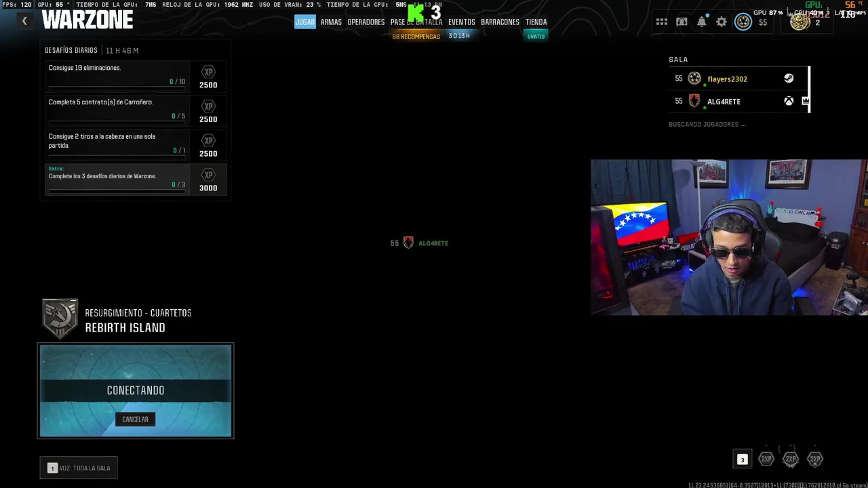Click the '68 RECOMPENSAS' label
The width and height of the screenshot is (868, 488).
click(x=416, y=37)
